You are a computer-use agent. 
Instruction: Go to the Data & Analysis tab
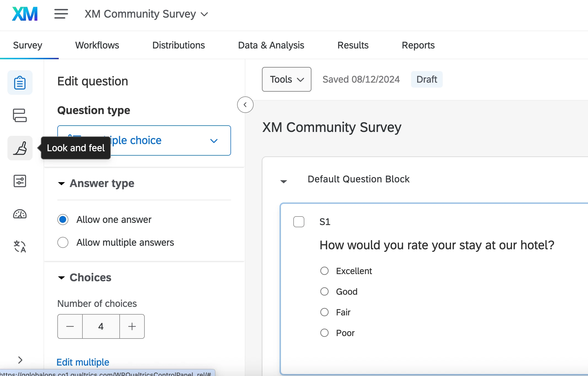[271, 45]
